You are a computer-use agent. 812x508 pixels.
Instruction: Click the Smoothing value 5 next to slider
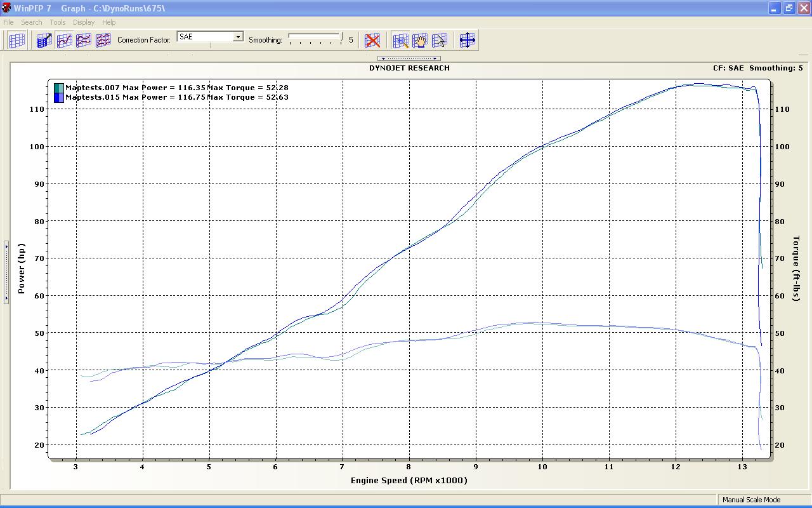pos(351,39)
